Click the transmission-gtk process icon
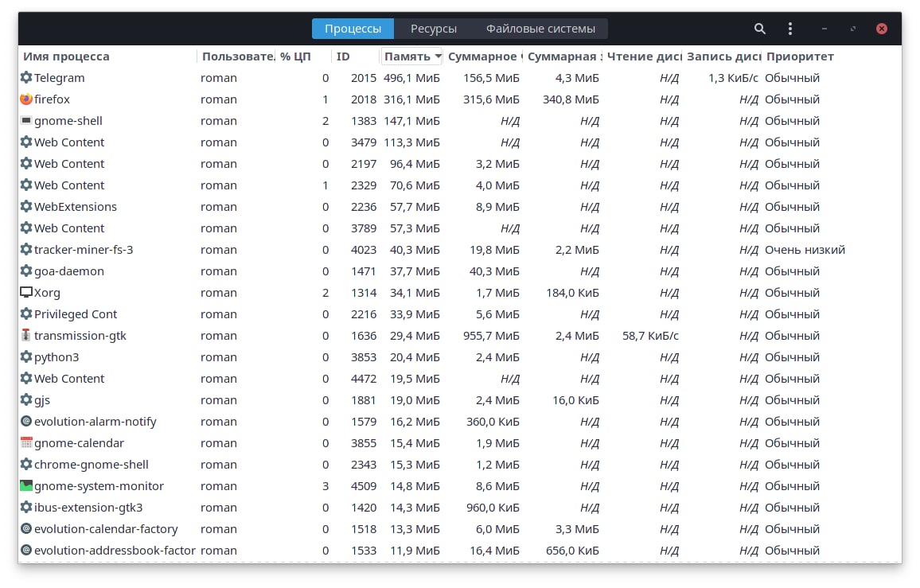This screenshot has height=588, width=920. click(25, 335)
